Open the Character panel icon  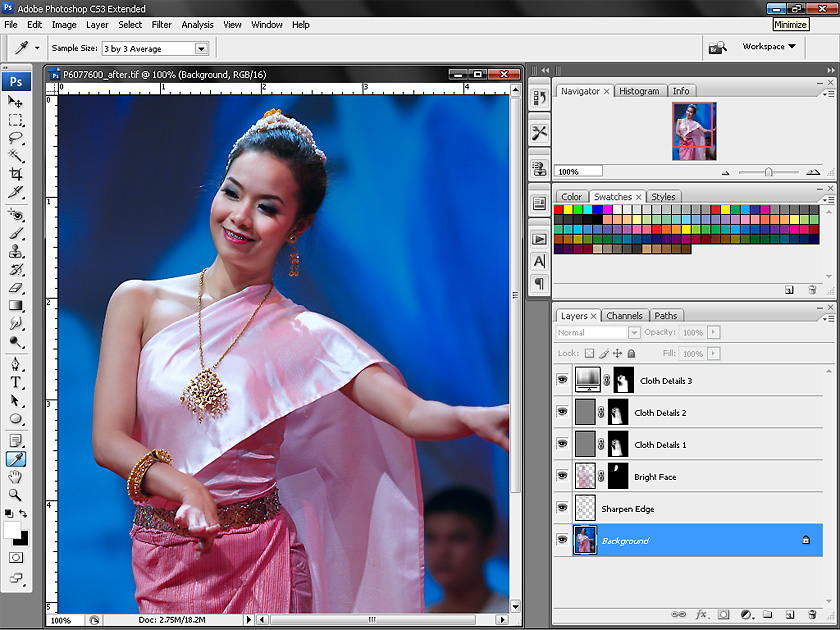539,261
